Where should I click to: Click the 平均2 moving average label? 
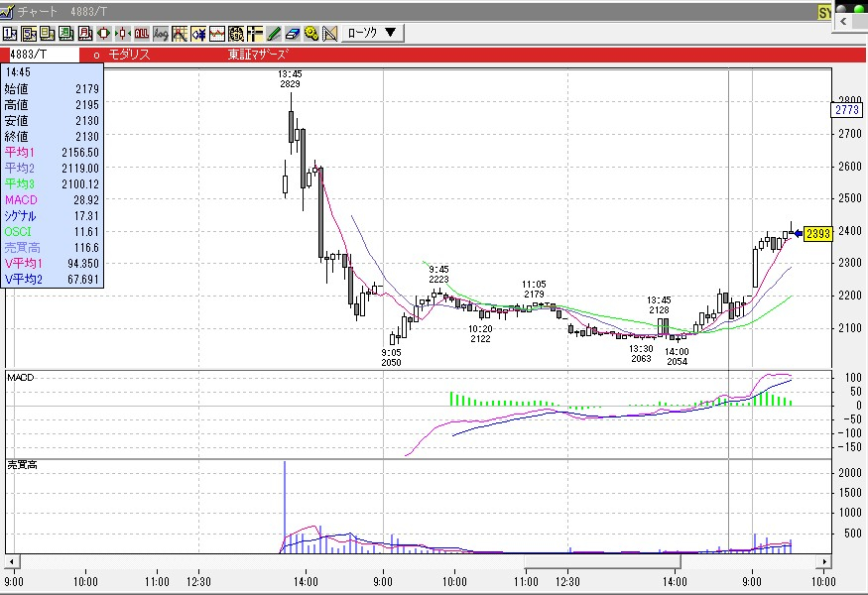pyautogui.click(x=20, y=168)
